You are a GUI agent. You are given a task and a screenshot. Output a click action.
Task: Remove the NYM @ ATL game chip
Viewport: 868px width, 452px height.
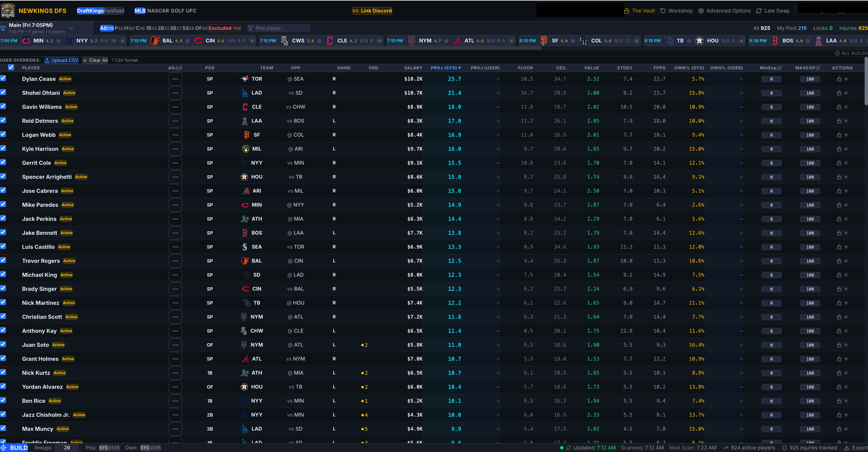tap(512, 41)
